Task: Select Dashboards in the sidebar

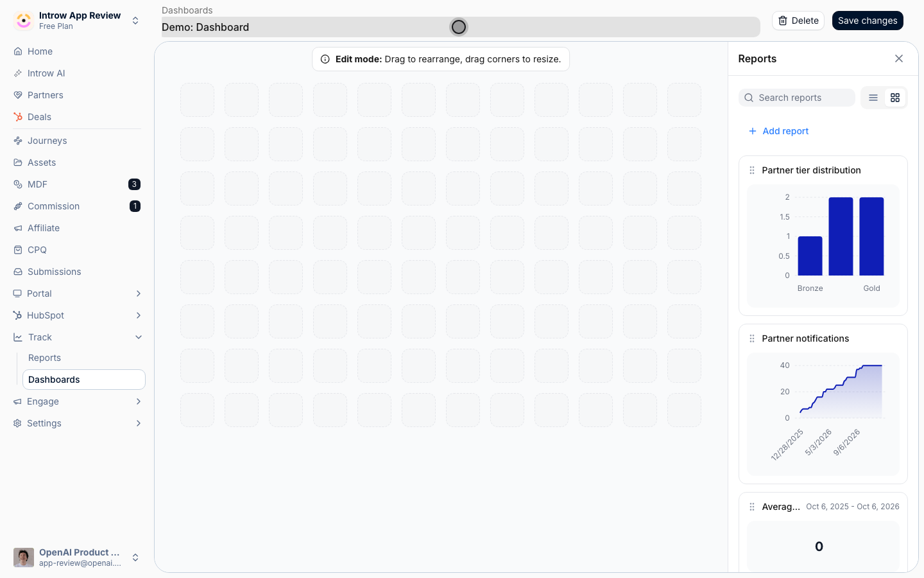Action: [x=84, y=380]
